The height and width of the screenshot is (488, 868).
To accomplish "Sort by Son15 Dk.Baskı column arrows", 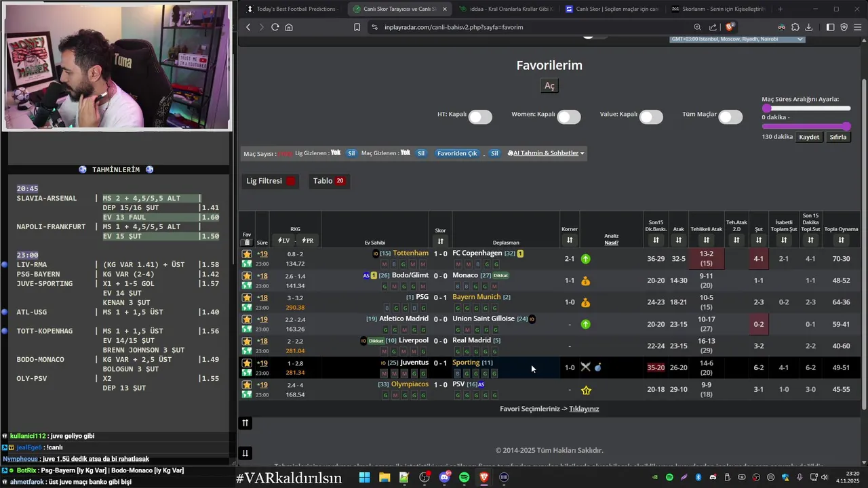I will pyautogui.click(x=656, y=241).
